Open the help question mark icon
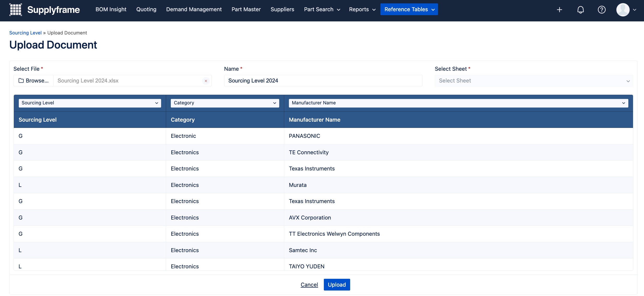Screen dimensions: 644x296 pyautogui.click(x=602, y=10)
